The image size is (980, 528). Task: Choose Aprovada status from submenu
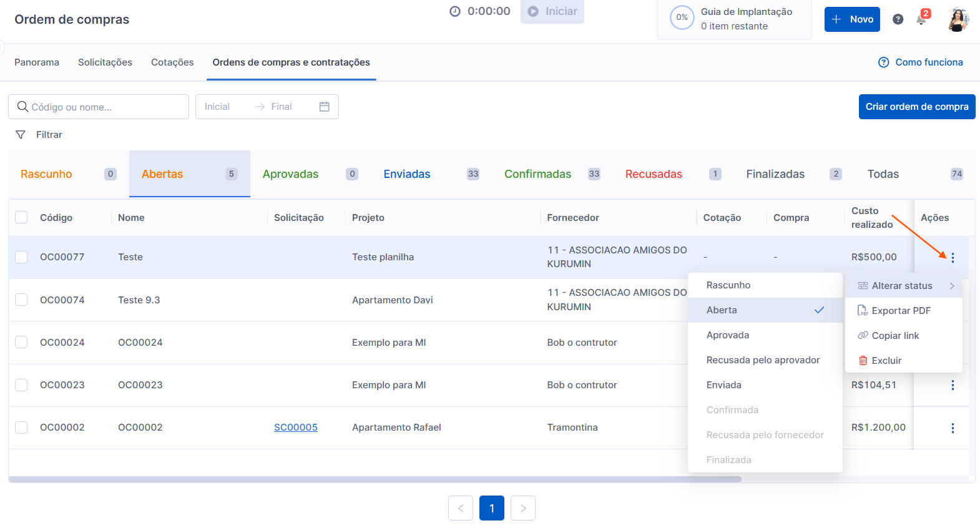point(728,335)
